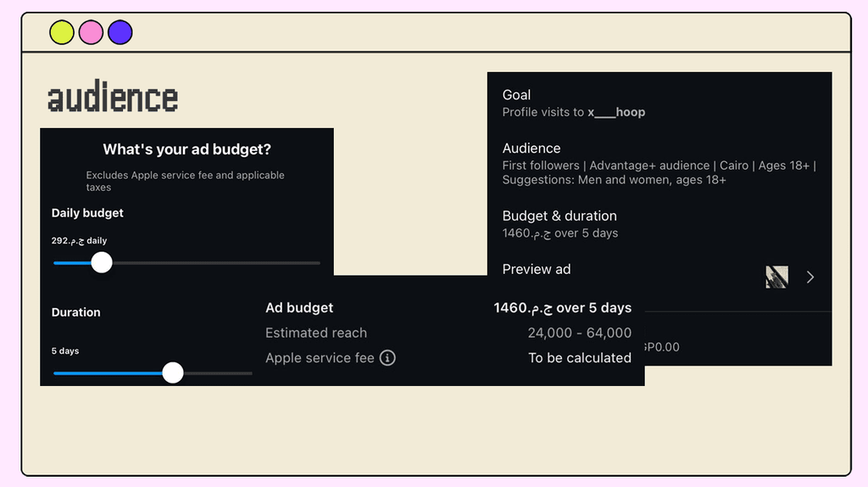
Task: Click the Apple service fee info icon
Action: (387, 358)
